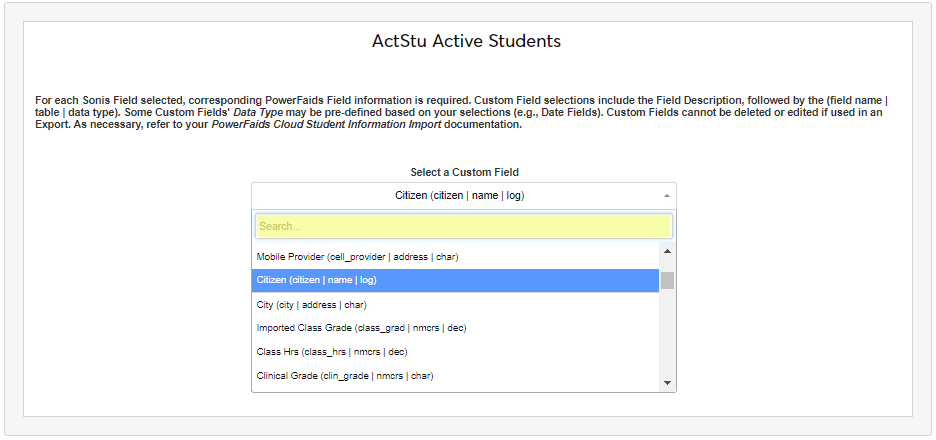936x440 pixels.
Task: Click the custom field Search box
Action: [462, 226]
